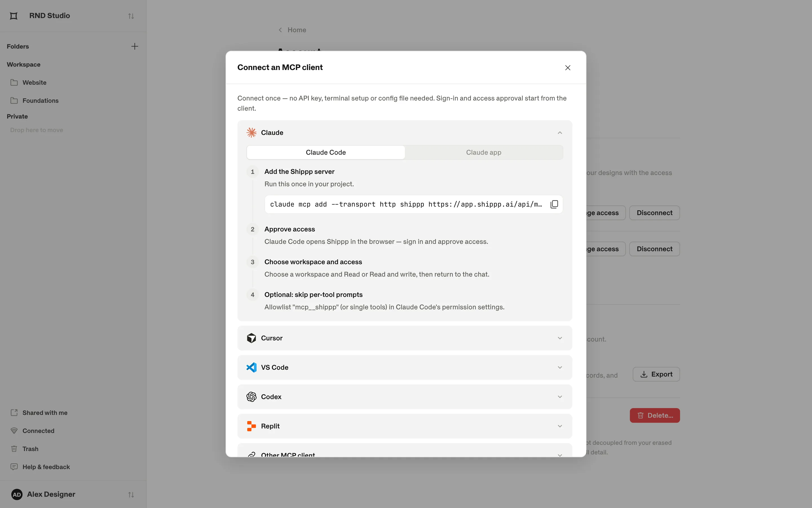Click the red Delete... button
The width and height of the screenshot is (812, 508).
(x=655, y=415)
